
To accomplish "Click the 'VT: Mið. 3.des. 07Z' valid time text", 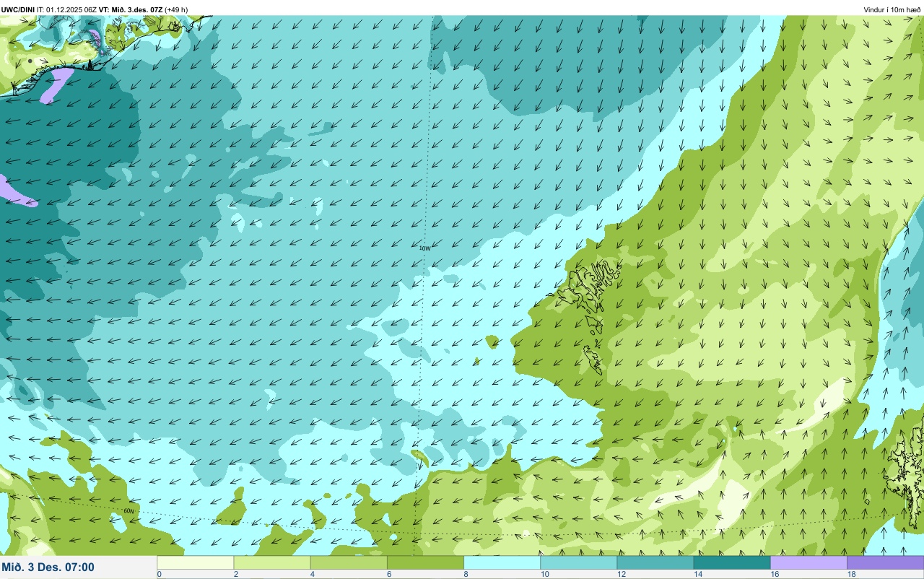I will tap(131, 9).
